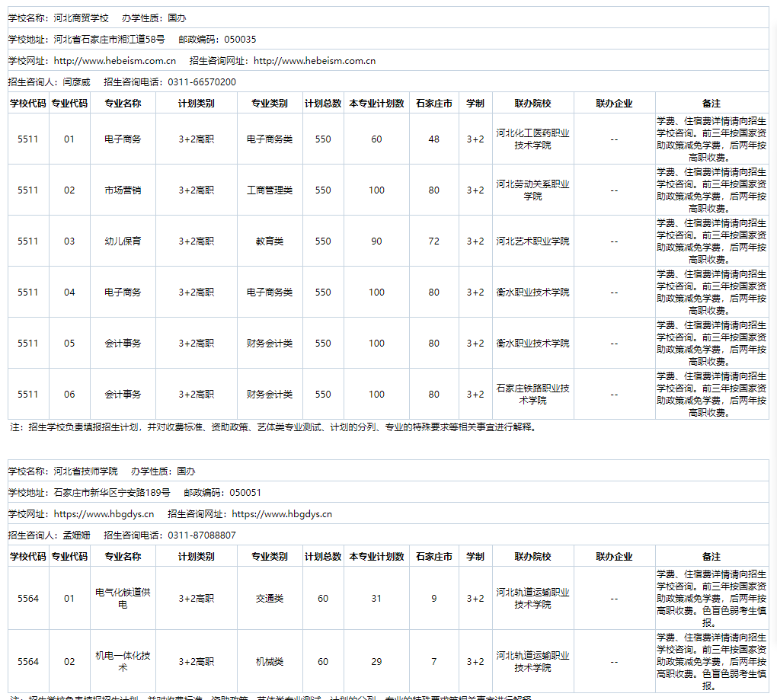Click the 河北轨道运输职业技术学院 link for 电气化铁道供电
The width and height of the screenshot is (777, 700).
tap(533, 599)
